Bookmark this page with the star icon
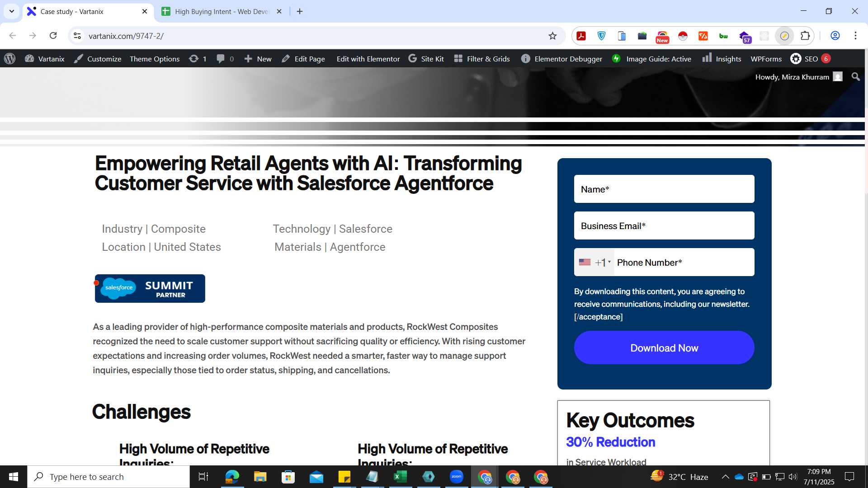The width and height of the screenshot is (868, 488). 552,36
